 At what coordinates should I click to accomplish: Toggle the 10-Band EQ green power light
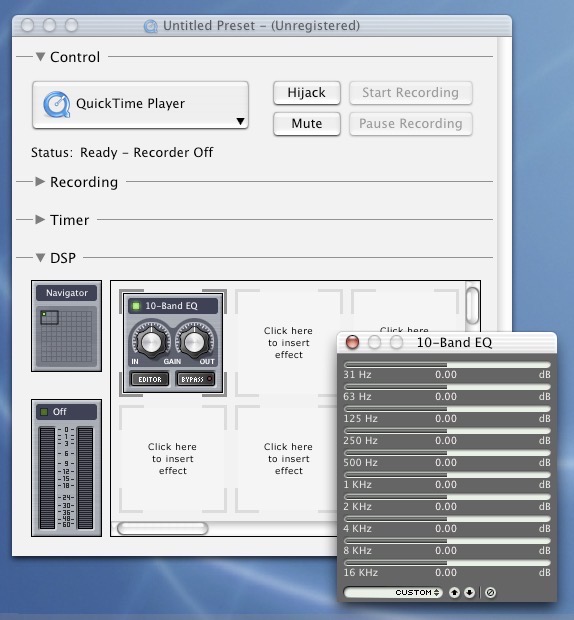(136, 306)
